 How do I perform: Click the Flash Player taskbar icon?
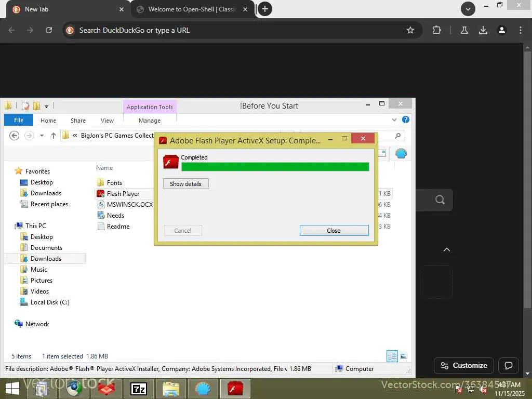coord(235,389)
